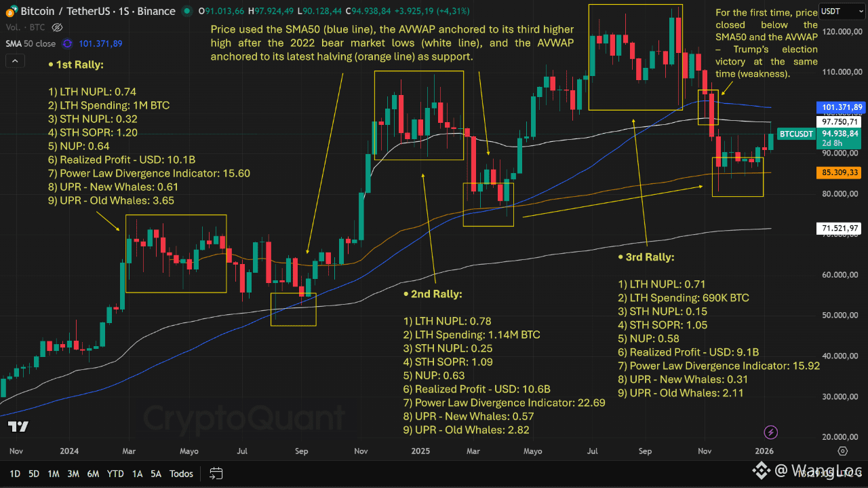Image resolution: width=868 pixels, height=488 pixels.
Task: Click the SMA 50 loading refresh icon
Action: click(67, 43)
